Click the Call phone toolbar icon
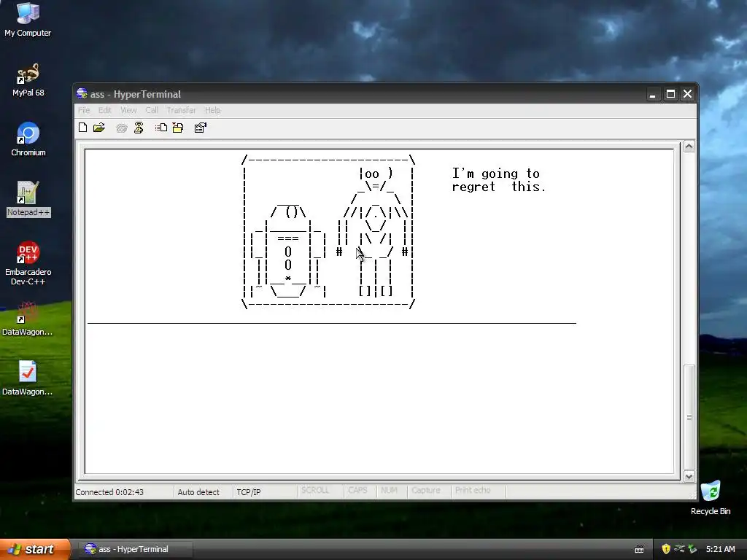Image resolution: width=747 pixels, height=560 pixels. (x=122, y=128)
